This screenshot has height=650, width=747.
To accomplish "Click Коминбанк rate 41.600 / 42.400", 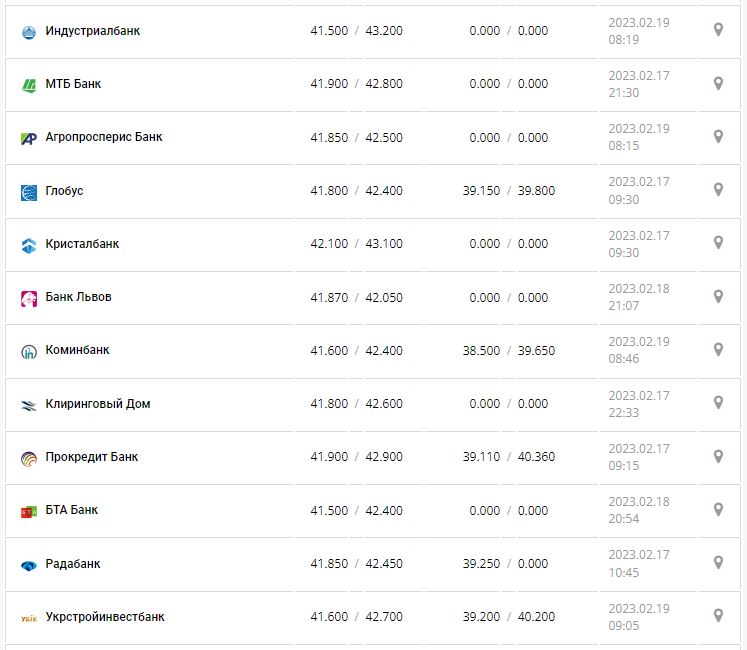I will coord(356,351).
